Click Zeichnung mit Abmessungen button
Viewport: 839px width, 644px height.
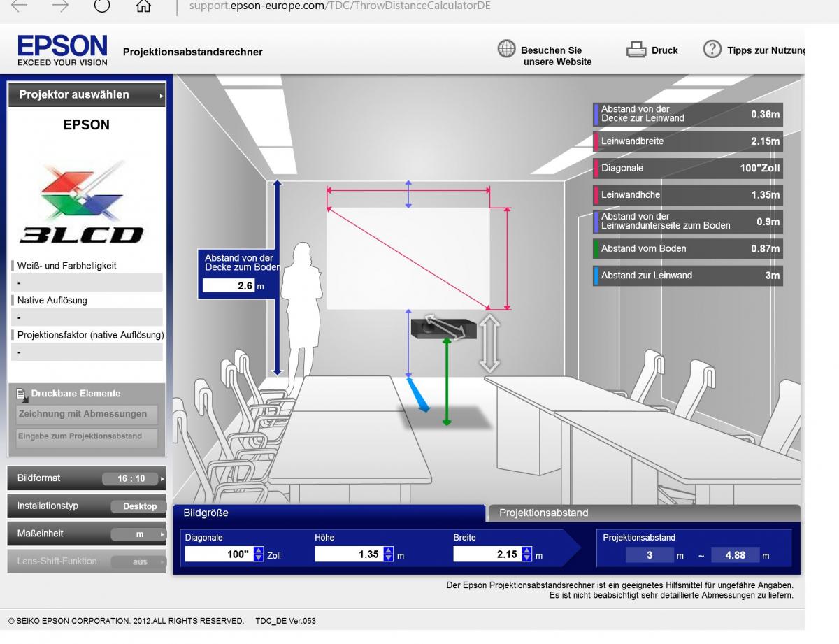click(87, 414)
